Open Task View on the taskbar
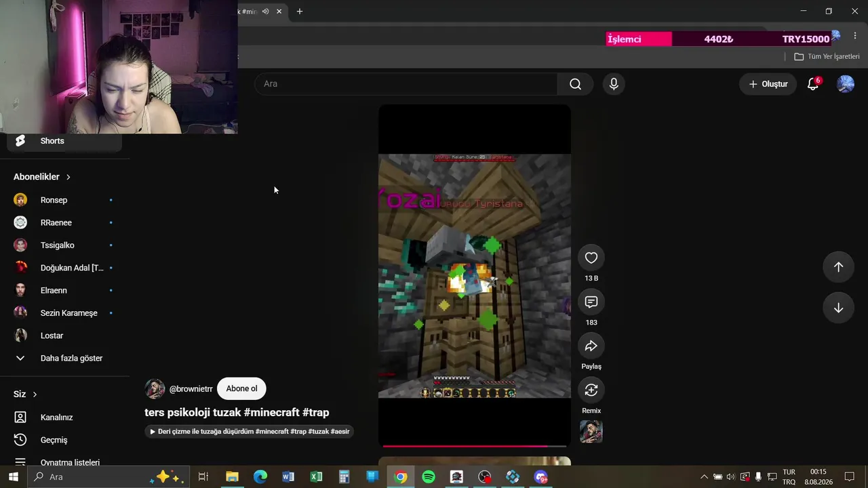 tap(203, 477)
